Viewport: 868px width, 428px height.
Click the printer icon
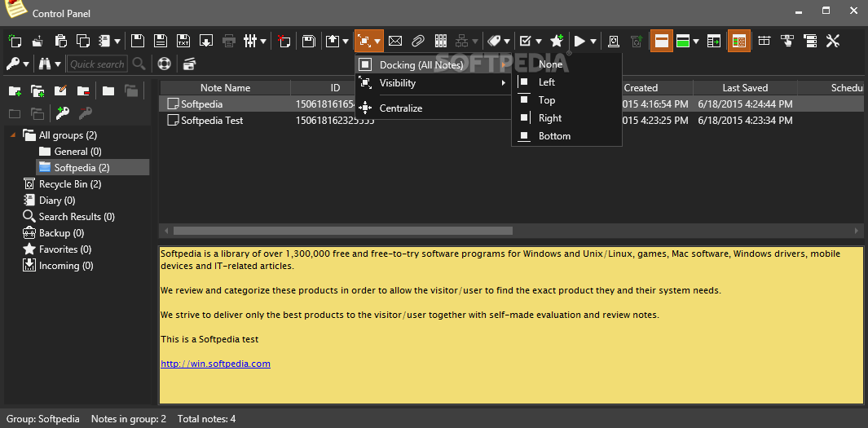229,41
